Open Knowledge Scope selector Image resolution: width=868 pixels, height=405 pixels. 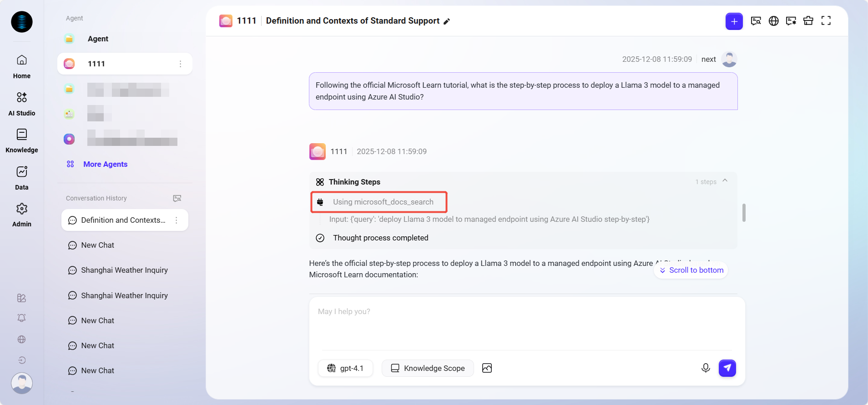(x=428, y=368)
